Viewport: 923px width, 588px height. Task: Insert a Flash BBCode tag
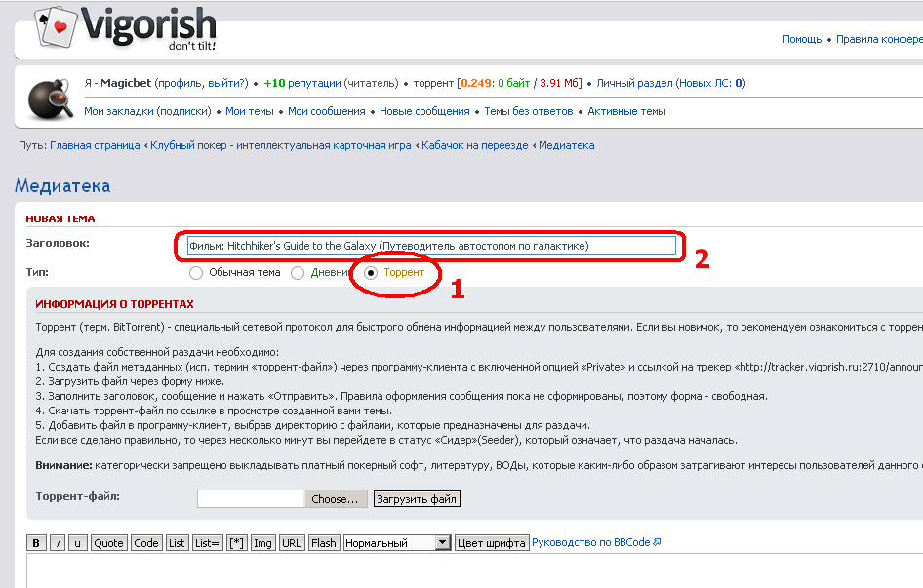click(323, 543)
